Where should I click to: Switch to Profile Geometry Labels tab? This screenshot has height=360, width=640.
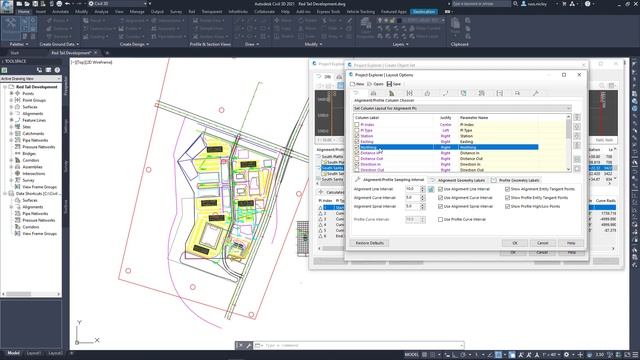(x=516, y=180)
